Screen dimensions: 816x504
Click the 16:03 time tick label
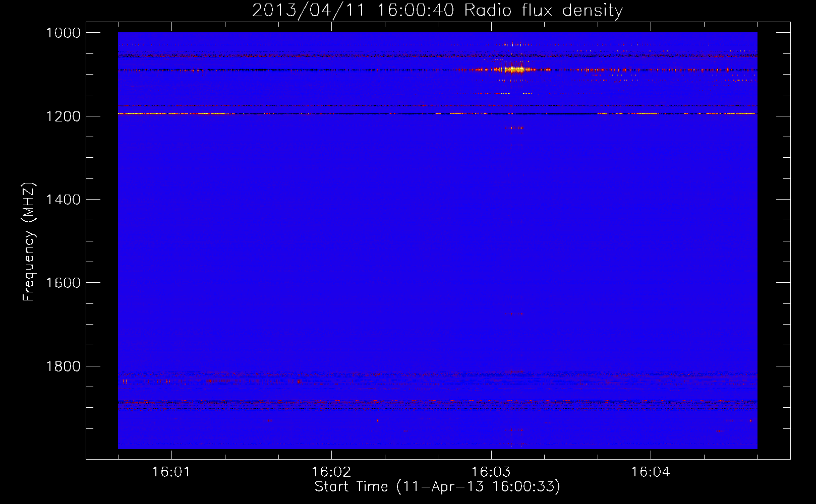coord(491,472)
